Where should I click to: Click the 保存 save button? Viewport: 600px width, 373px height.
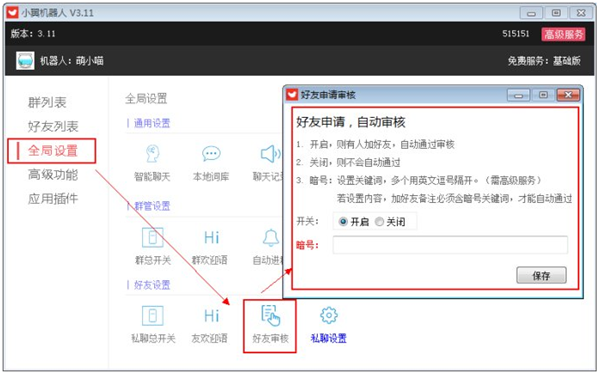(x=541, y=275)
